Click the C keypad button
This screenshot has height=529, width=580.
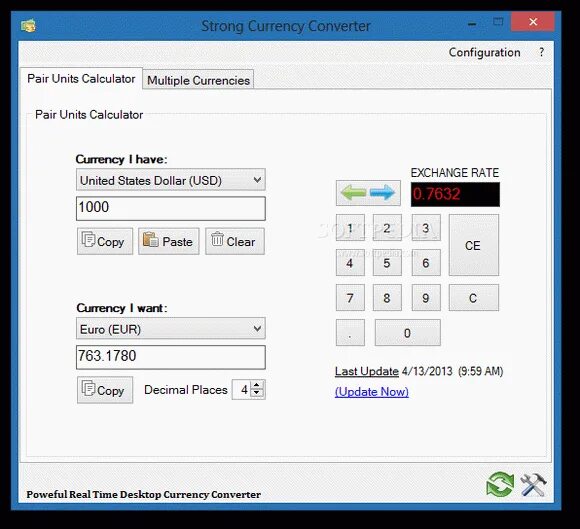tap(473, 297)
